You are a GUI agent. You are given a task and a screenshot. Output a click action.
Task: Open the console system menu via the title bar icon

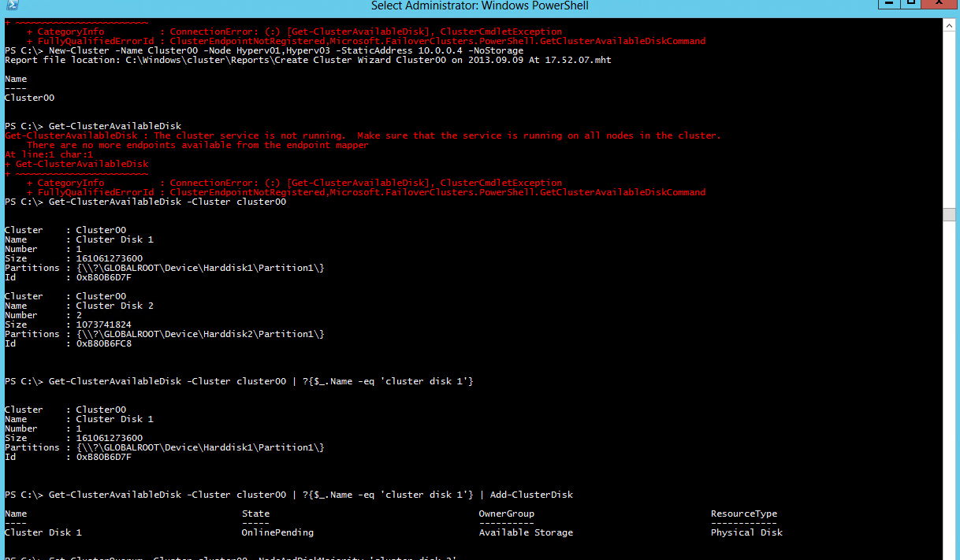tap(11, 6)
